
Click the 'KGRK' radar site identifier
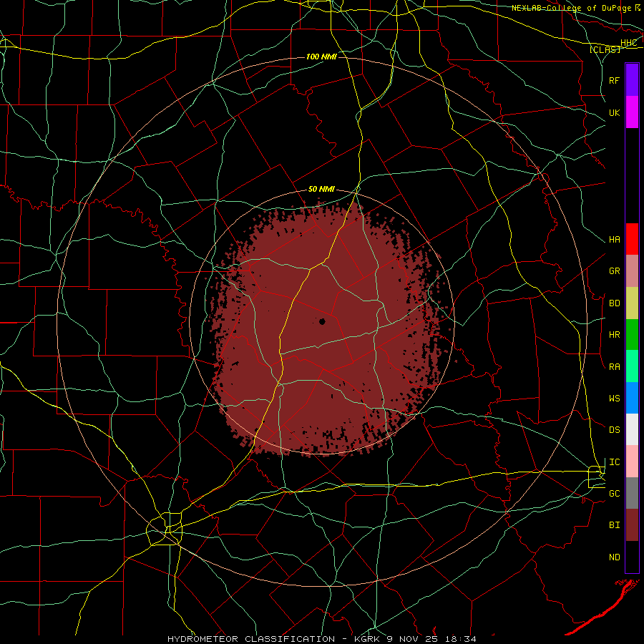(x=367, y=639)
